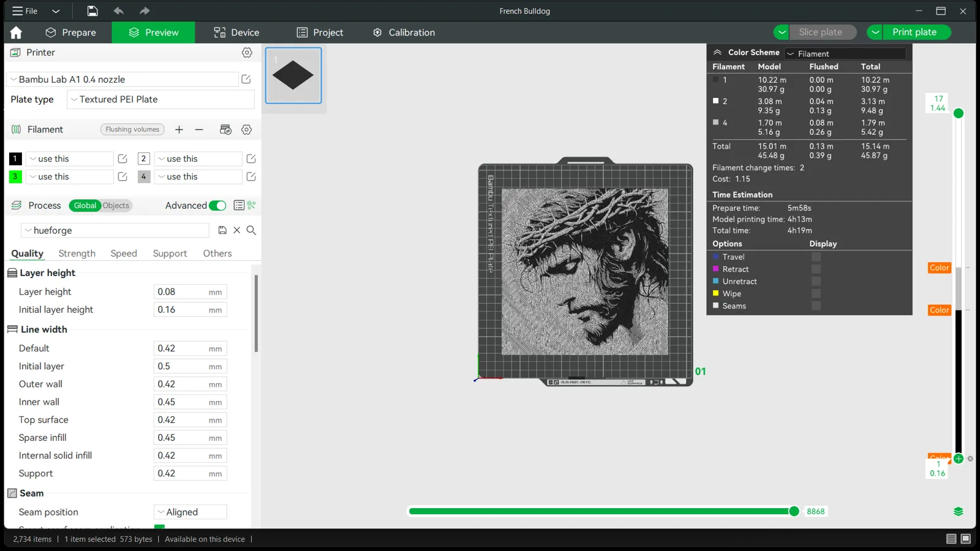Switch to Prepare tab
Screen dimensions: 980x551
[71, 32]
